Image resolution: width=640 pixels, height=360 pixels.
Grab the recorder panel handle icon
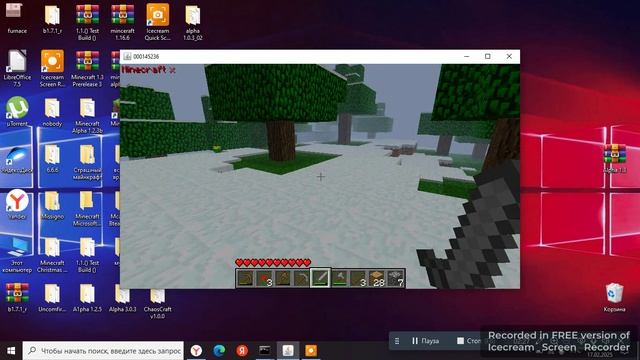[x=397, y=340]
